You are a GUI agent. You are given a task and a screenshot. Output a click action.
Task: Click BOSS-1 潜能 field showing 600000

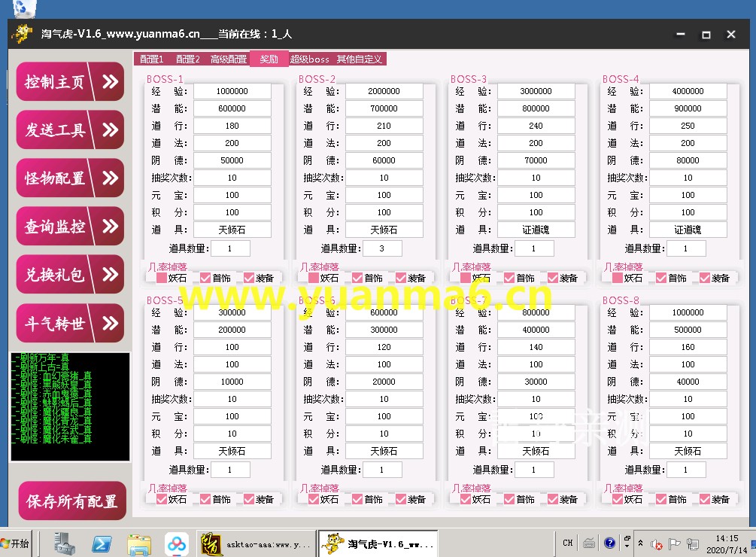click(x=232, y=108)
